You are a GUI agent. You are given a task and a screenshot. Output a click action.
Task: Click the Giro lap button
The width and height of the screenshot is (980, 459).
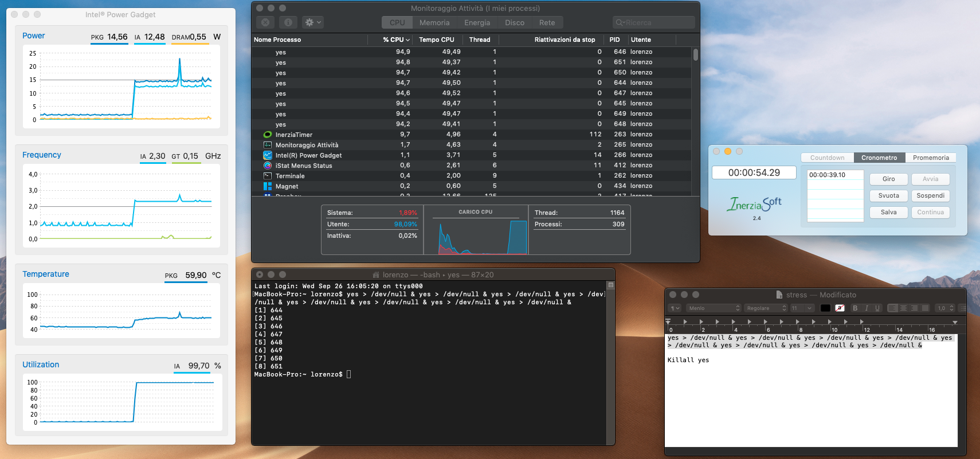[x=888, y=179]
